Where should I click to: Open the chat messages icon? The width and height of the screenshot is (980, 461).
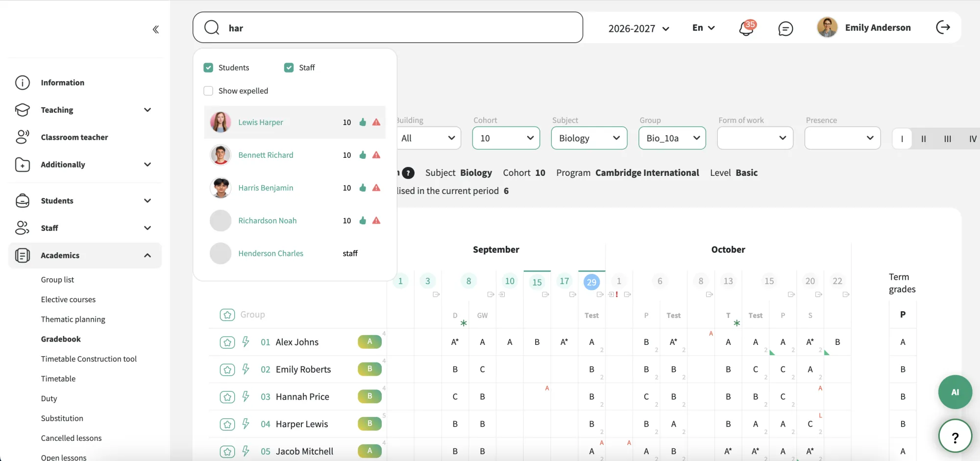[x=785, y=28]
